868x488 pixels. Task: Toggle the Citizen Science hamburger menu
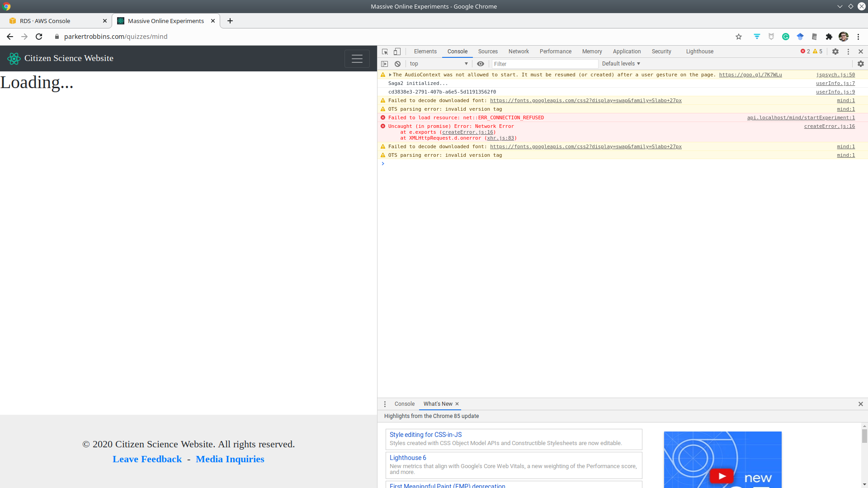tap(357, 58)
